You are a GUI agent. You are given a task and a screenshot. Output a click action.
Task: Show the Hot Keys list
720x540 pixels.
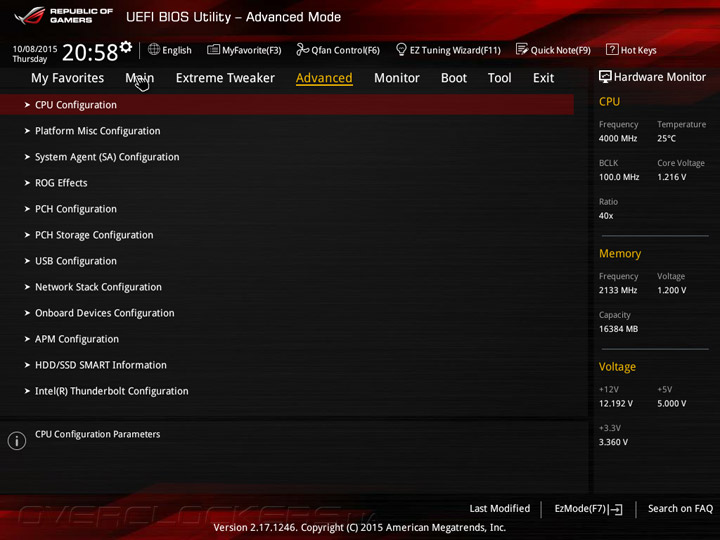[638, 50]
